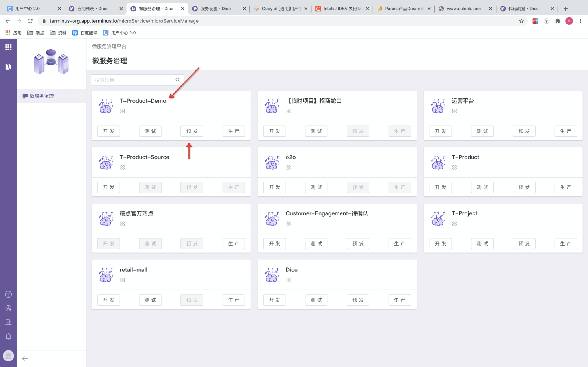Click the Dice logo in sidebar

coord(8,67)
